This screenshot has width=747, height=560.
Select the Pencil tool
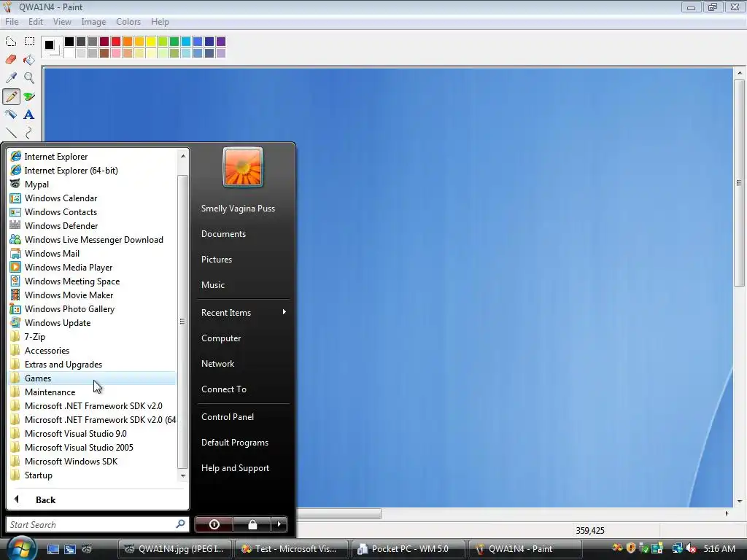(11, 97)
